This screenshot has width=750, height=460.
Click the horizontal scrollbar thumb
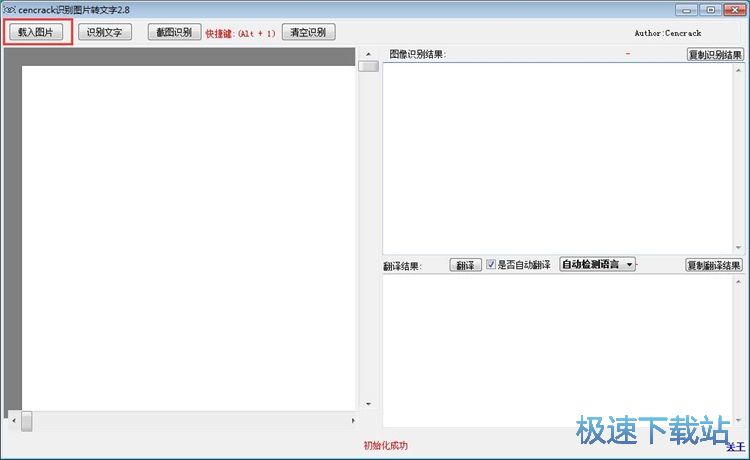click(x=27, y=421)
